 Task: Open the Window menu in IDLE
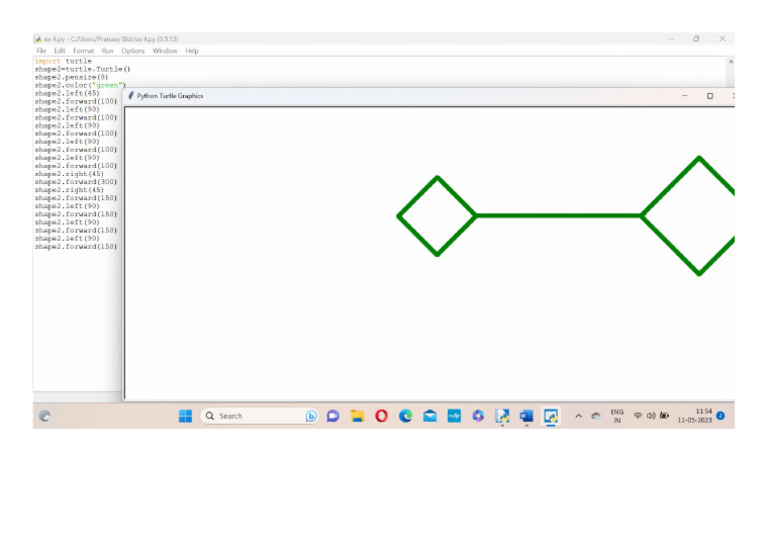[165, 51]
